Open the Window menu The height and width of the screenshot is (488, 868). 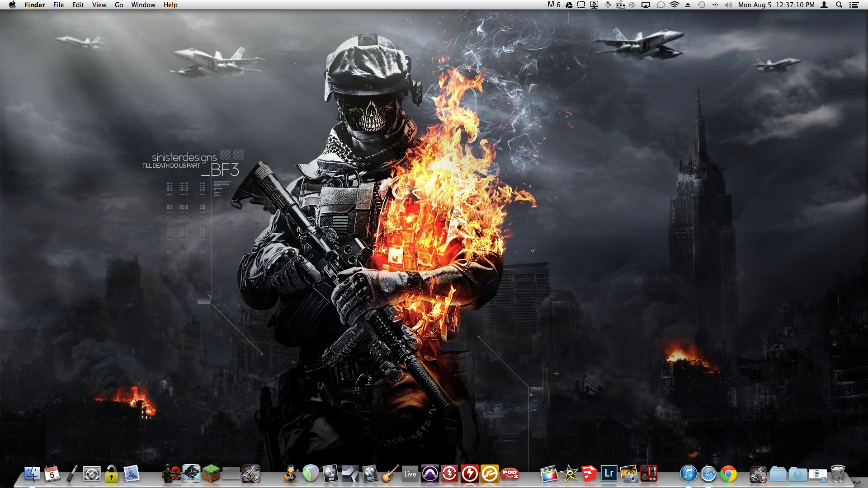coord(143,5)
